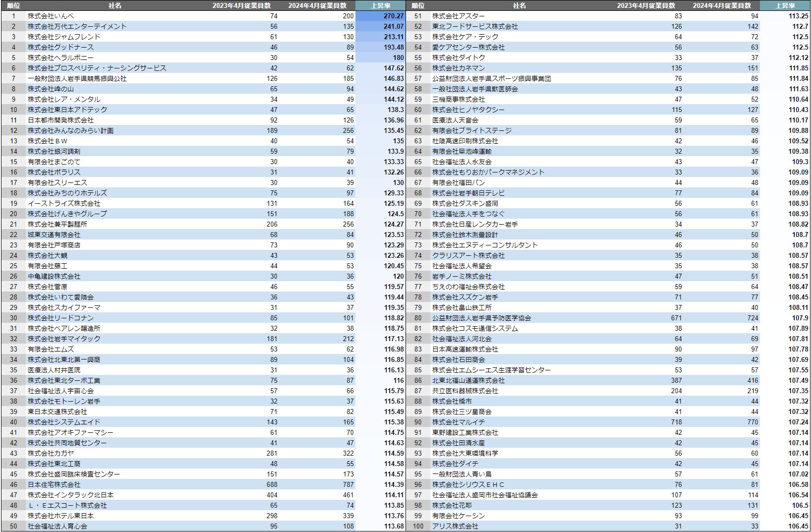Click 株式会社日産レンタカー岩手
The height and width of the screenshot is (532, 811).
pos(475,224)
